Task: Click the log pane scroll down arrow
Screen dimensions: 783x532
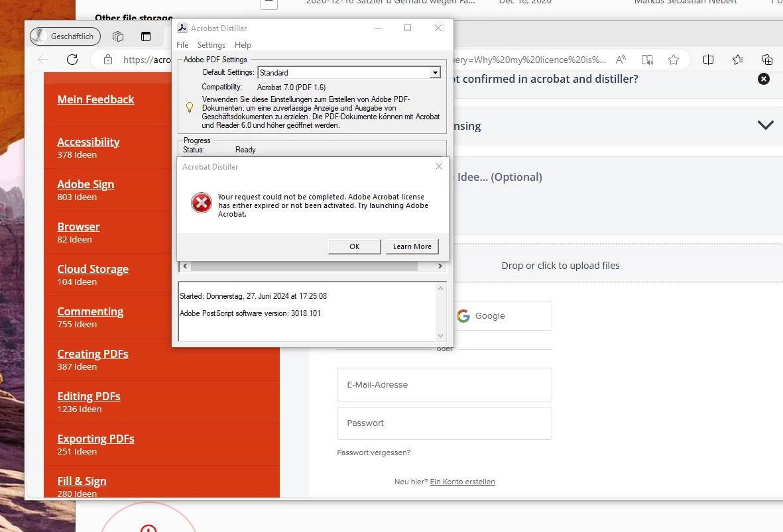Action: point(440,336)
